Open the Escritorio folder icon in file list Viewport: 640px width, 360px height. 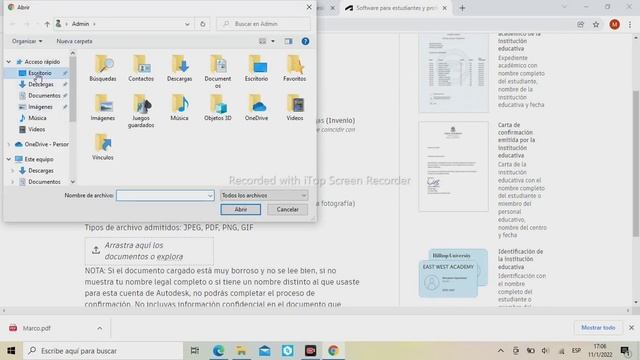(256, 68)
